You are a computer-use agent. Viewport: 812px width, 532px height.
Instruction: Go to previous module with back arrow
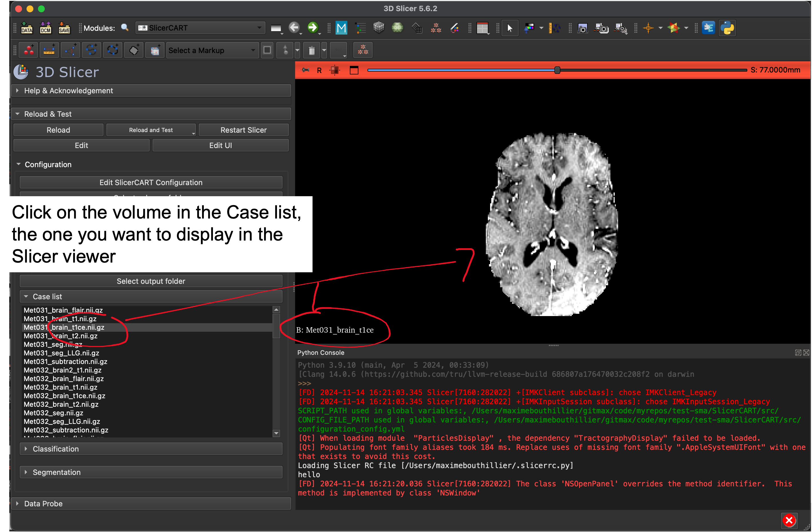pos(294,28)
